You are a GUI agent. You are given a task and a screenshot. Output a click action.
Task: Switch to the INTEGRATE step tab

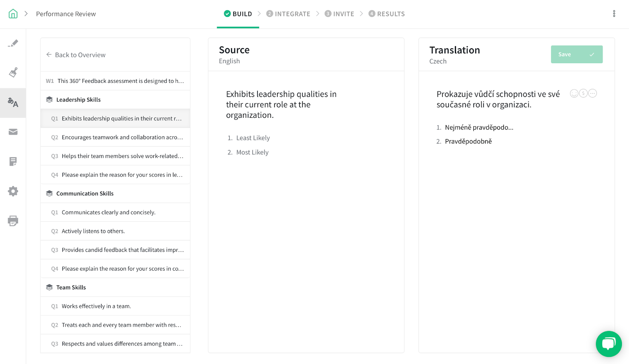click(289, 14)
